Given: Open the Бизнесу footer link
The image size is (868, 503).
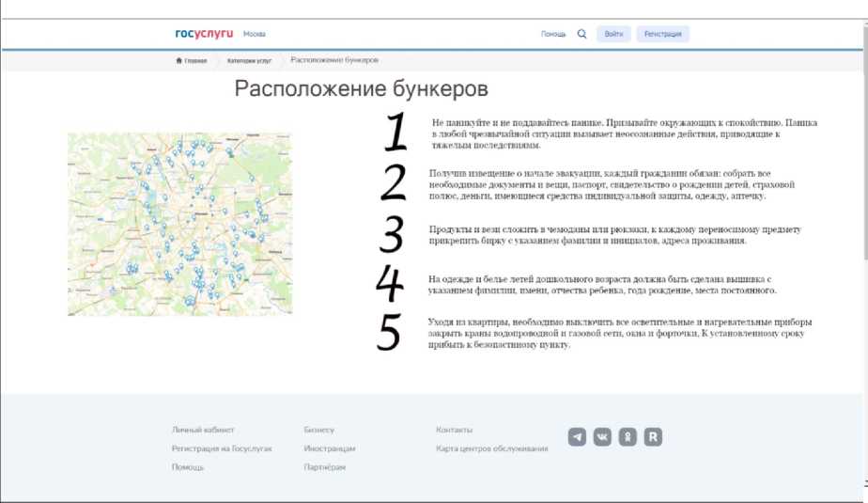Looking at the screenshot, I should tap(319, 430).
